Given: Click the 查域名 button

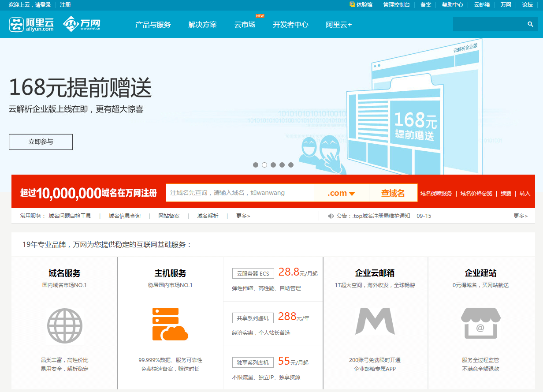Looking at the screenshot, I should [x=393, y=193].
